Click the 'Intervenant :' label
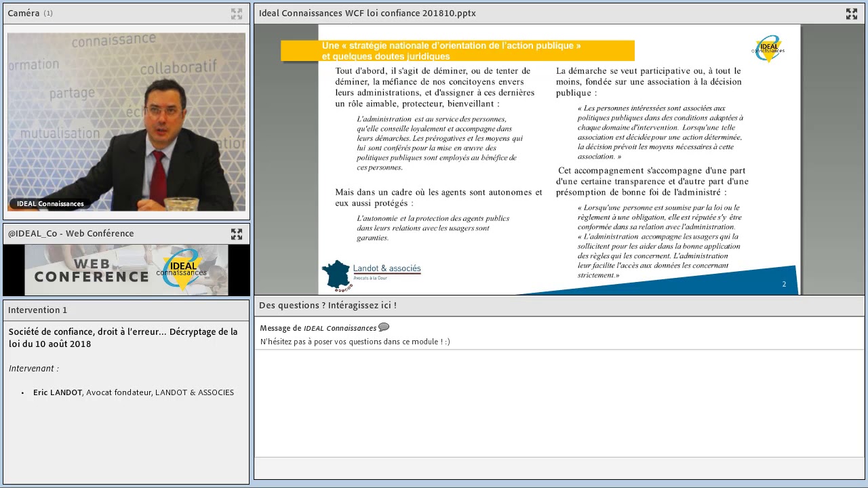This screenshot has width=868, height=488. coord(34,368)
